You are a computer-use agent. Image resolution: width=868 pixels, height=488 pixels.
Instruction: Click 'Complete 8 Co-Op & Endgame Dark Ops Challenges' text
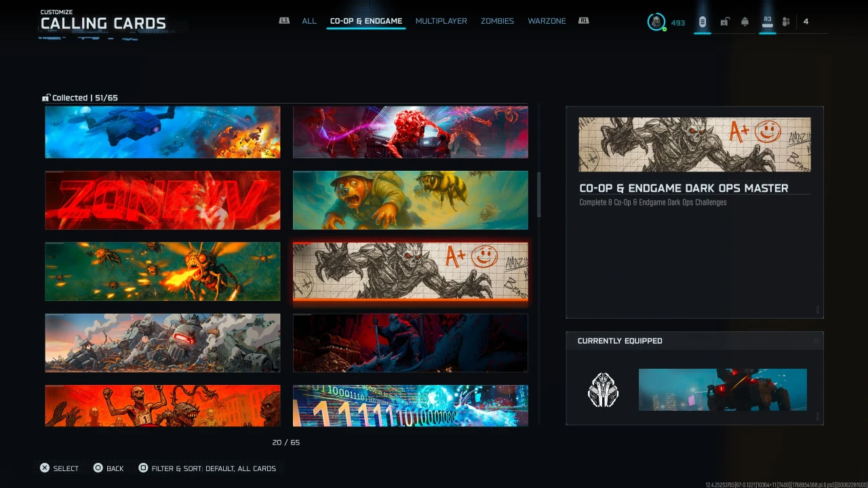[x=653, y=202]
